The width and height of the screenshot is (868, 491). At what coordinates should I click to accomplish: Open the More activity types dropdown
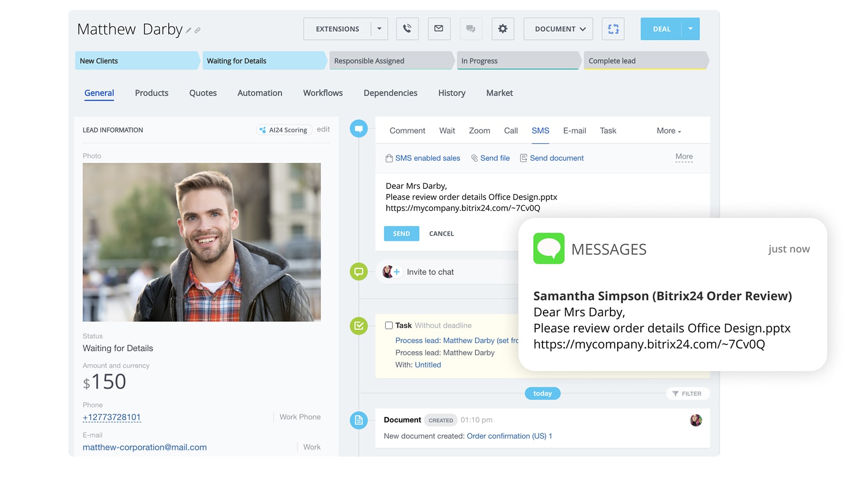(668, 131)
